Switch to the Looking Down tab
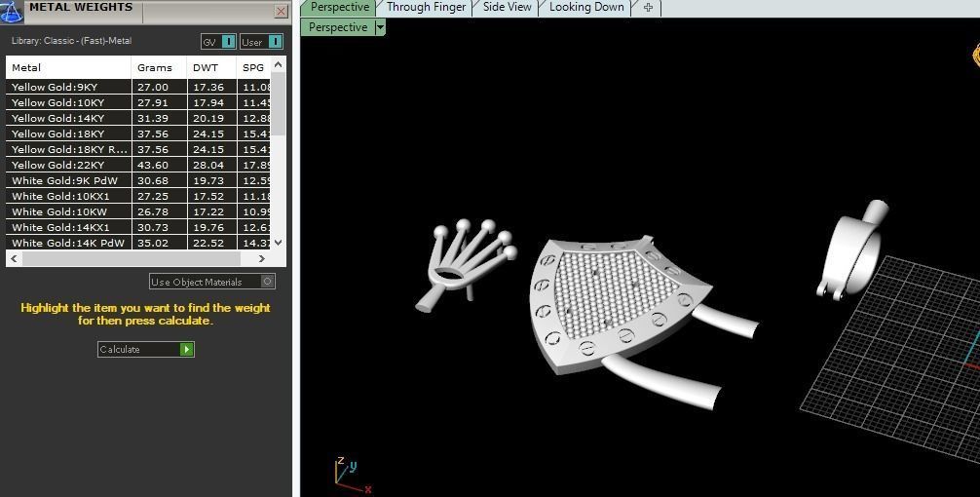The image size is (980, 497). pos(586,8)
